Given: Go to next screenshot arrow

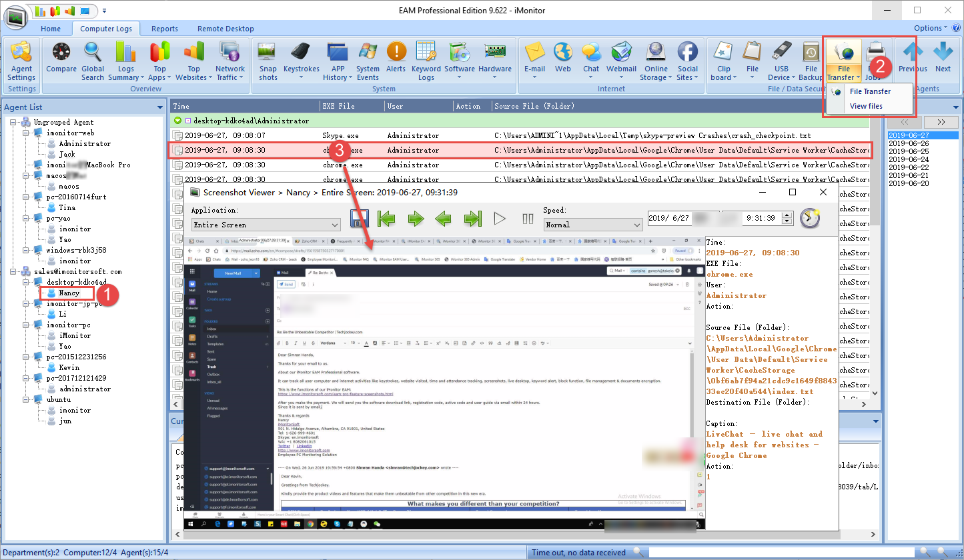Looking at the screenshot, I should 416,218.
